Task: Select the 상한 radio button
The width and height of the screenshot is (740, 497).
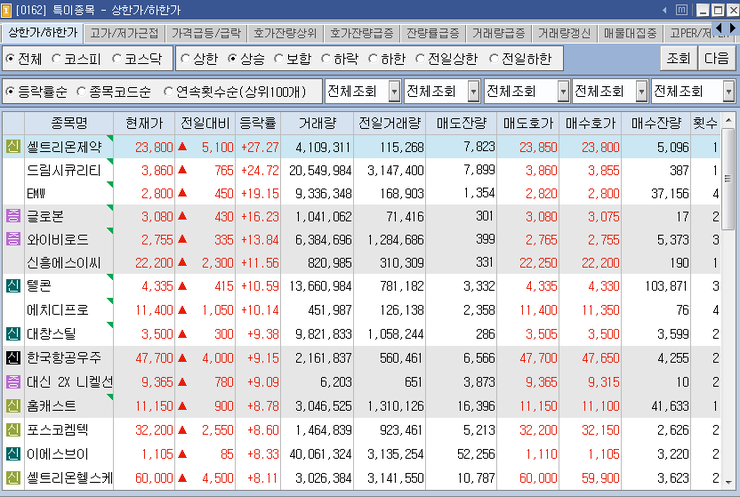Action: click(x=185, y=59)
